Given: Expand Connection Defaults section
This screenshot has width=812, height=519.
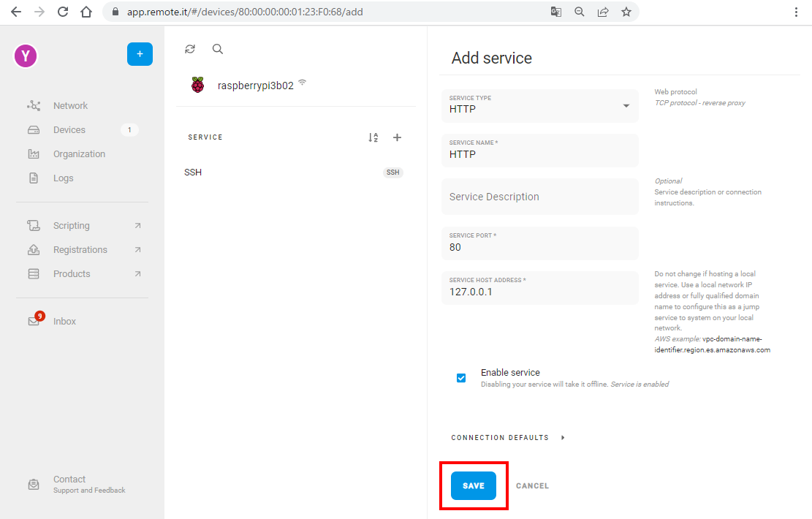Looking at the screenshot, I should (508, 438).
